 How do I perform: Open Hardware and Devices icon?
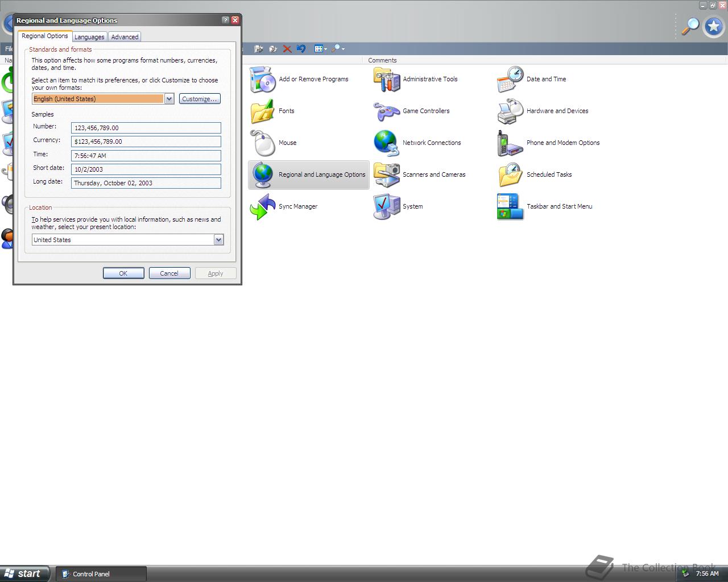pyautogui.click(x=511, y=111)
